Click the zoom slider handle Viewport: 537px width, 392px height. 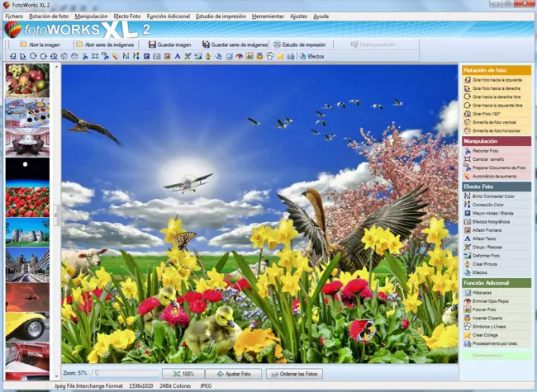97,373
